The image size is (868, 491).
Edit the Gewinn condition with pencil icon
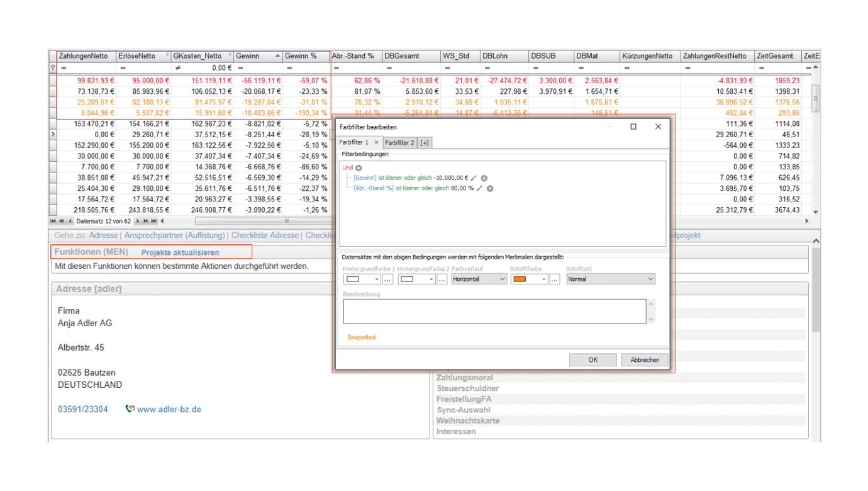474,178
